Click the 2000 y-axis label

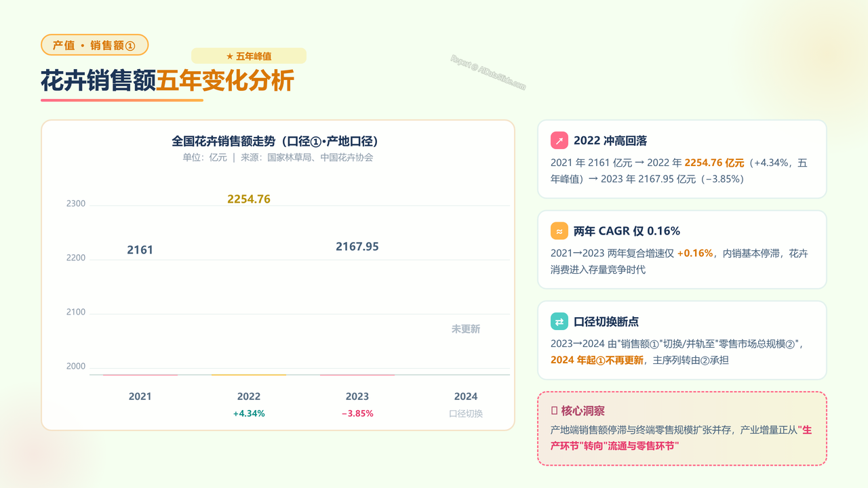click(x=76, y=367)
